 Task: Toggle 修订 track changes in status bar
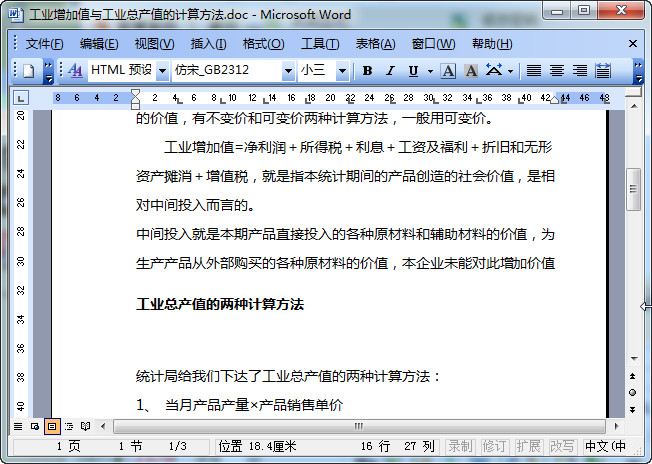tap(494, 446)
